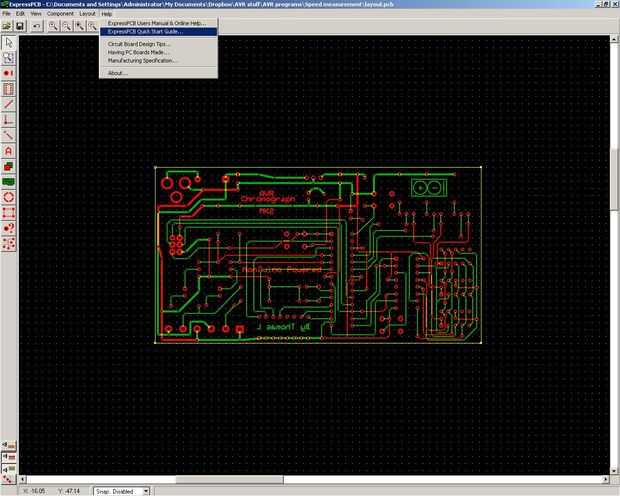This screenshot has height=496, width=620.
Task: Select the place trace tool
Action: point(9,104)
